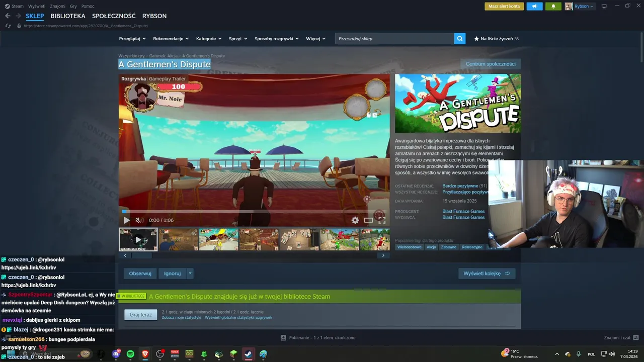Open the megaphone announcements button
This screenshot has height=362, width=644.
(534, 6)
